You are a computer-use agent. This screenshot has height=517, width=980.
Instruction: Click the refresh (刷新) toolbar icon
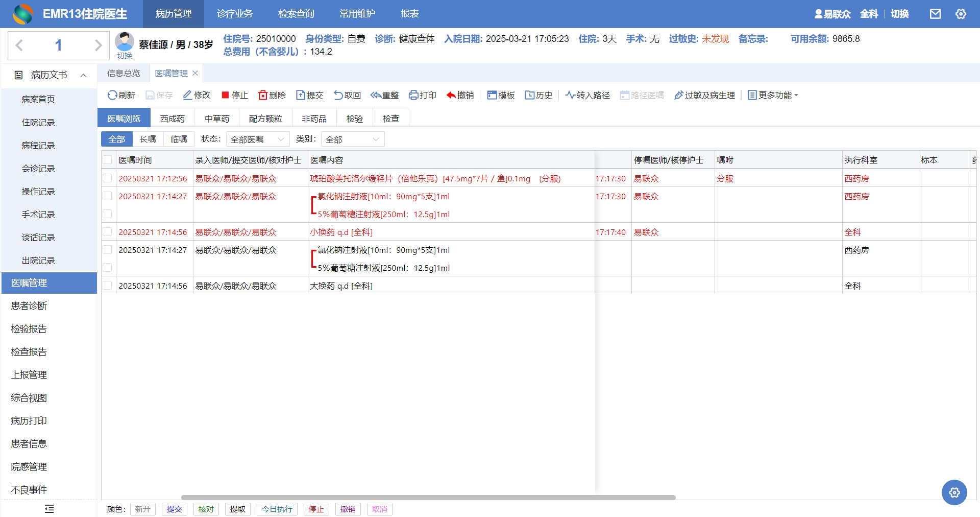coord(112,95)
